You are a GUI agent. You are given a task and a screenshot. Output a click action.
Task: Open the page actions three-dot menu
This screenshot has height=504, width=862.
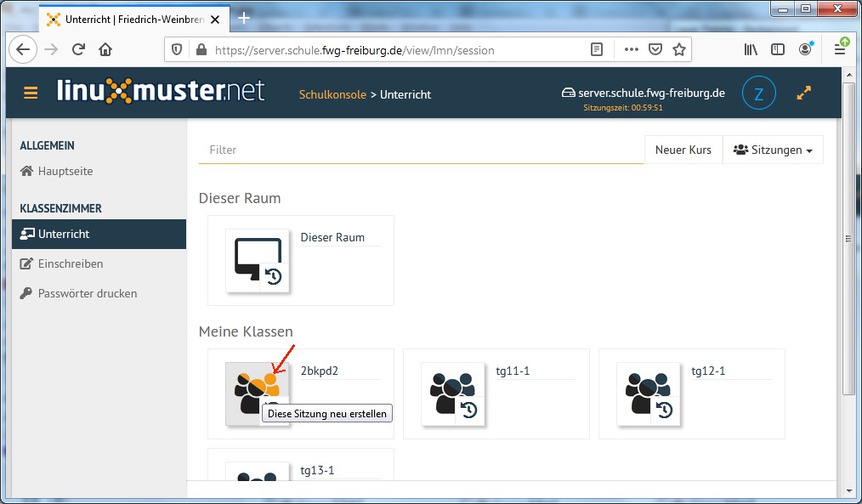[631, 50]
